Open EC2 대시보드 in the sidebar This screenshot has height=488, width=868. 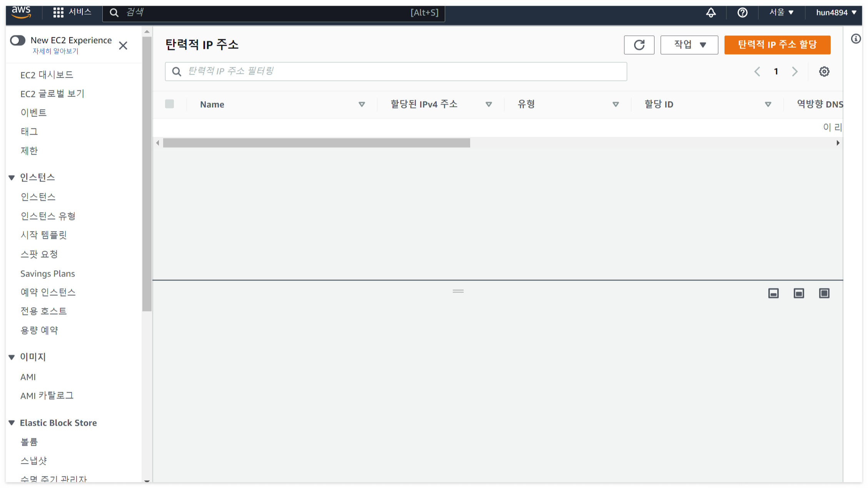[47, 75]
